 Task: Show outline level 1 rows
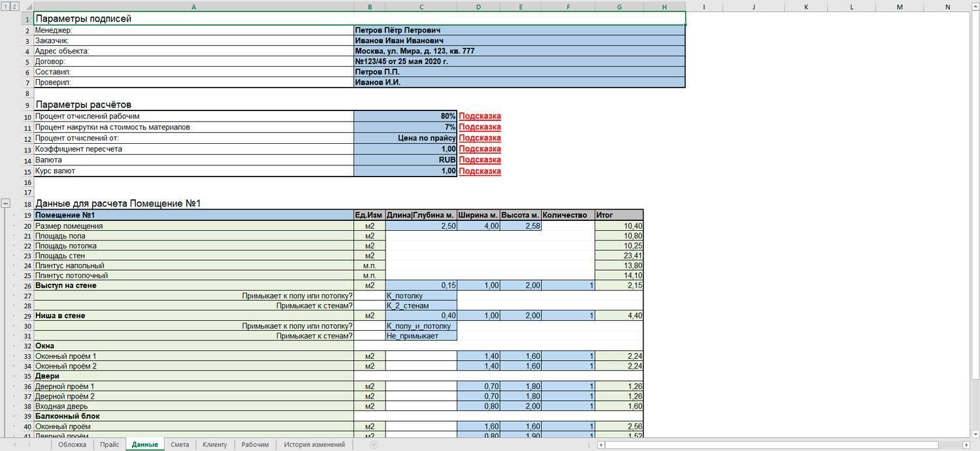click(x=5, y=7)
